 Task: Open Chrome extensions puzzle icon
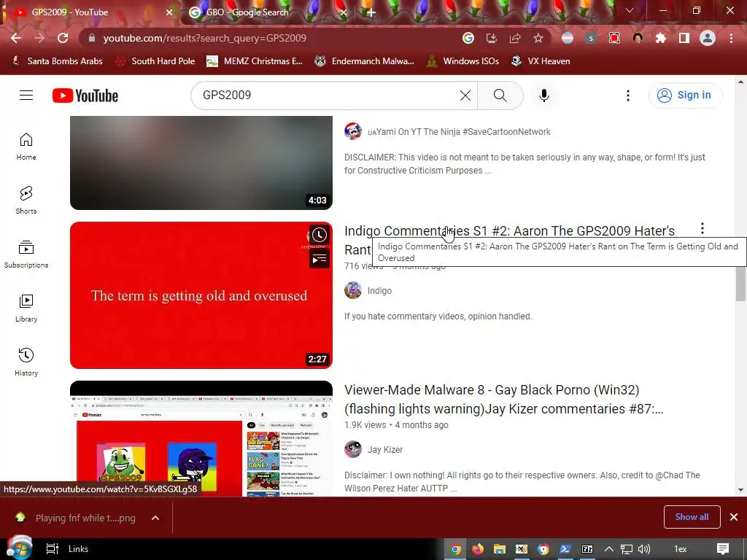[661, 38]
